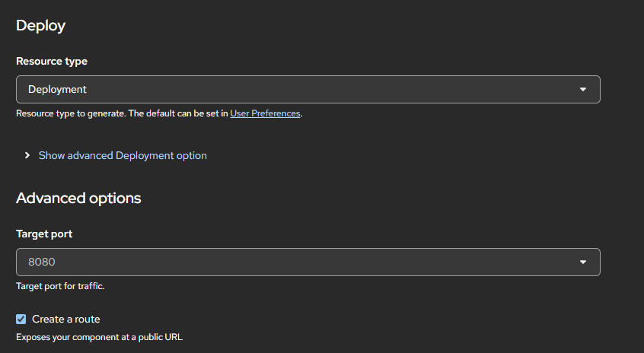Click "Target port for traffic." helper text

pyautogui.click(x=60, y=287)
